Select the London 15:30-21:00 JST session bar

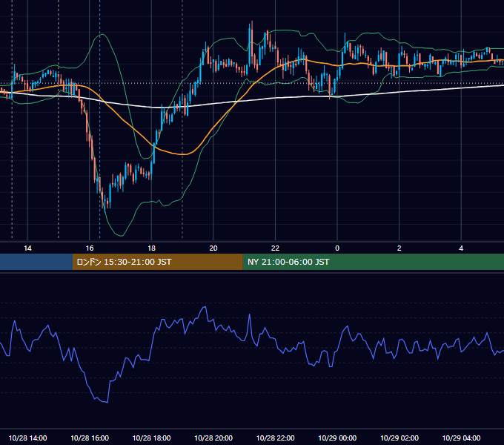pyautogui.click(x=157, y=262)
